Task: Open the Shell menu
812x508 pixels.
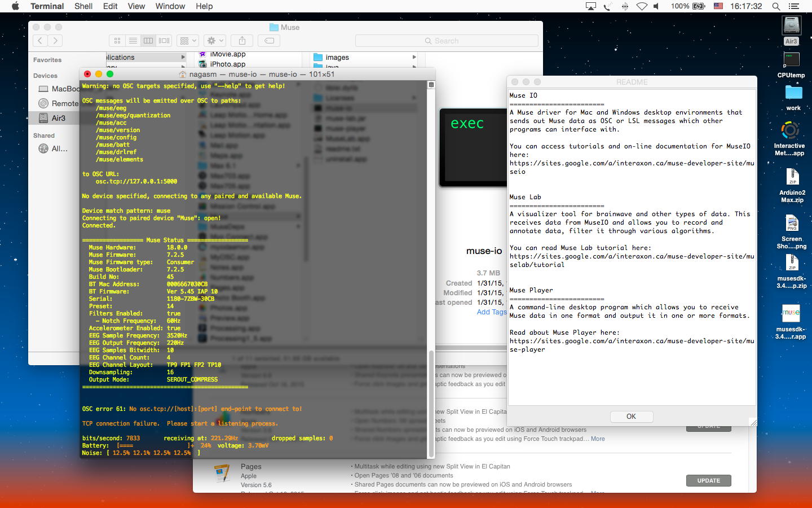Action: point(83,6)
